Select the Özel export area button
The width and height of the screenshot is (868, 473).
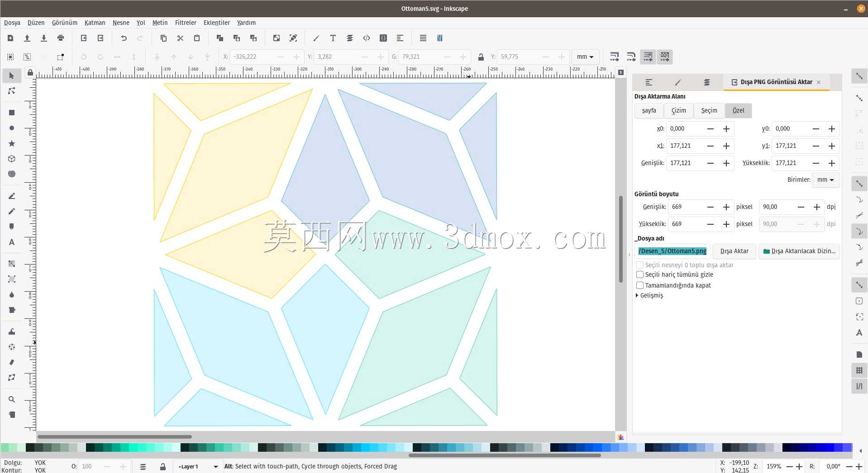pyautogui.click(x=738, y=111)
